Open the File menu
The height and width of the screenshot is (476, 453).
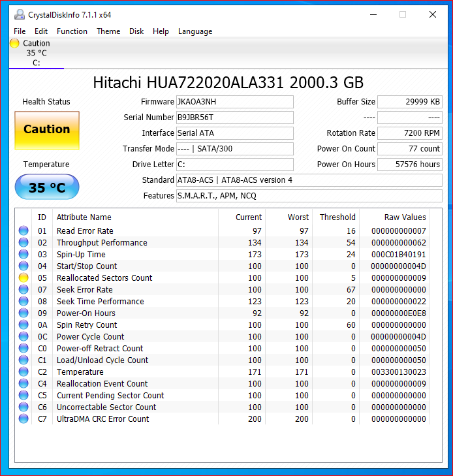coord(20,31)
